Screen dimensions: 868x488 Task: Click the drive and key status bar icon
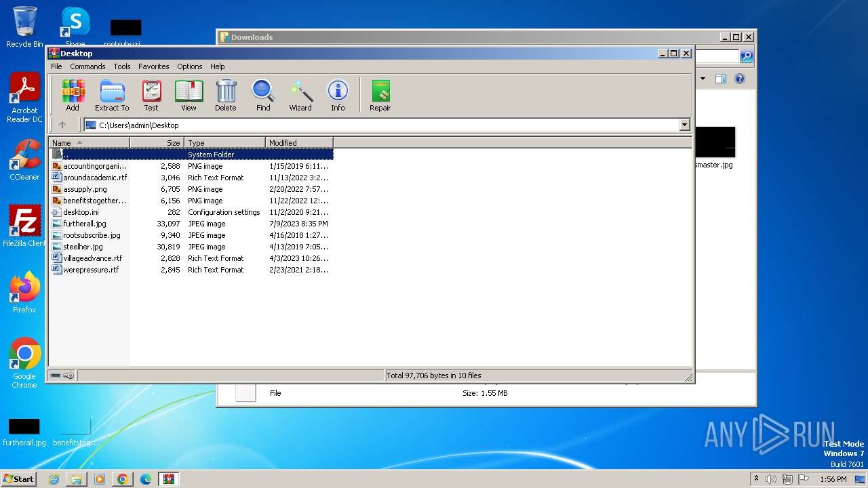[x=62, y=375]
